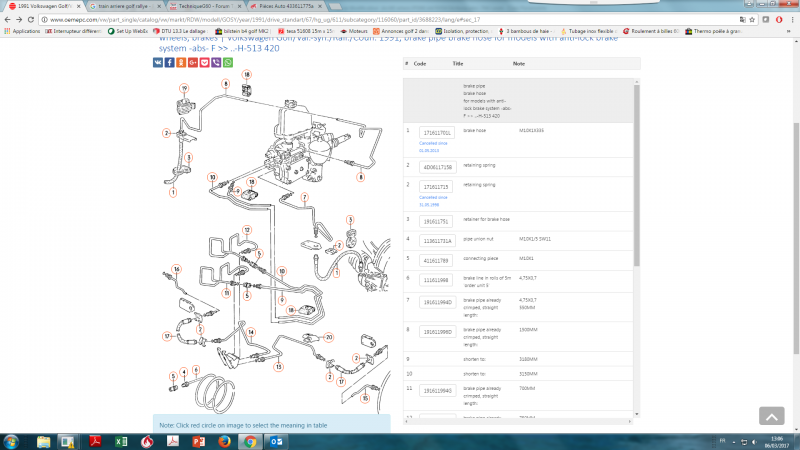Image resolution: width=800 pixels, height=450 pixels.
Task: Open Windows Start menu
Action: pos(11,442)
